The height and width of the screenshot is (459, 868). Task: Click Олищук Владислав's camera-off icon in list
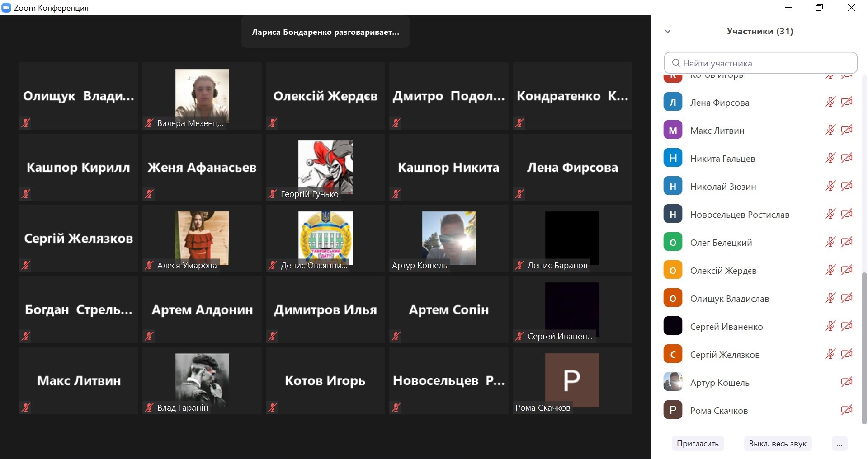(x=847, y=298)
